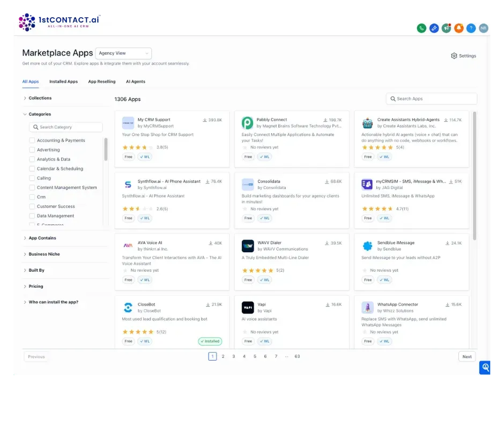Click the categories list scrollbar
The image size is (504, 423).
tap(106, 149)
